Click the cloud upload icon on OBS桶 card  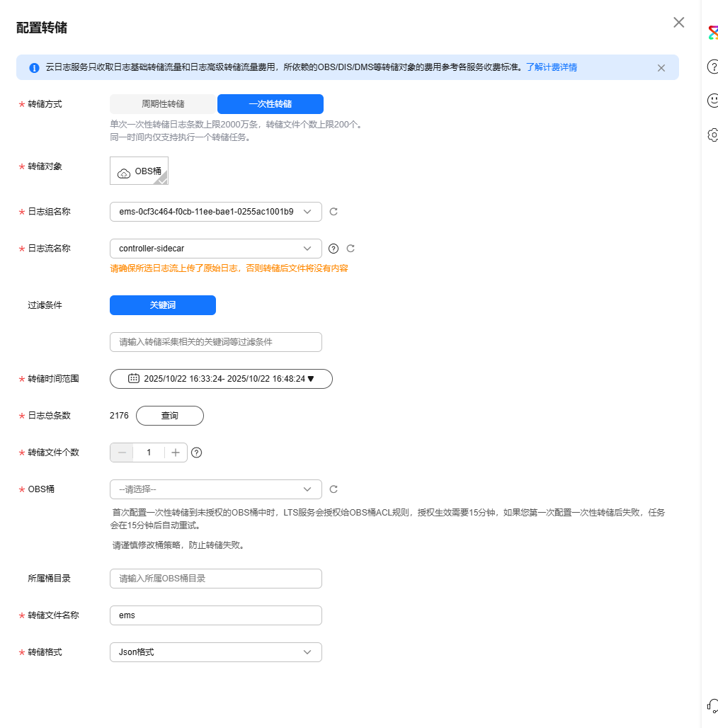coord(124,174)
